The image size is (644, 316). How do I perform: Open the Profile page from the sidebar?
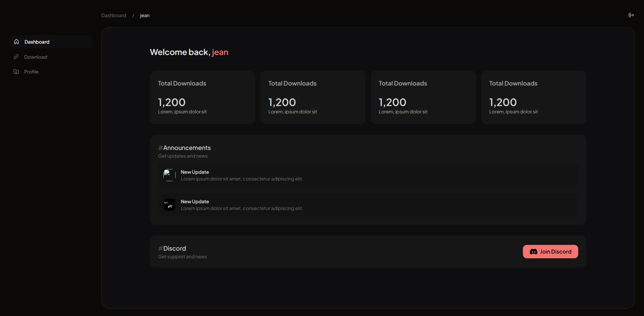click(x=32, y=71)
